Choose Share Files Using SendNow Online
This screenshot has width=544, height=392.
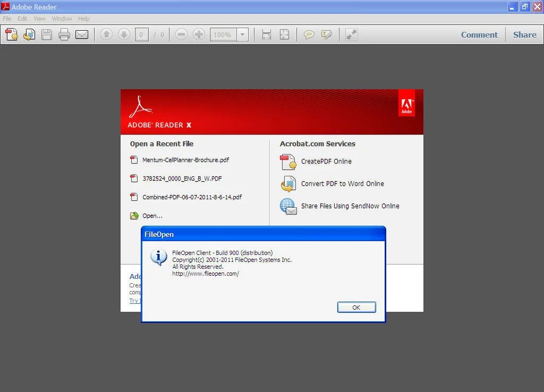pos(350,206)
